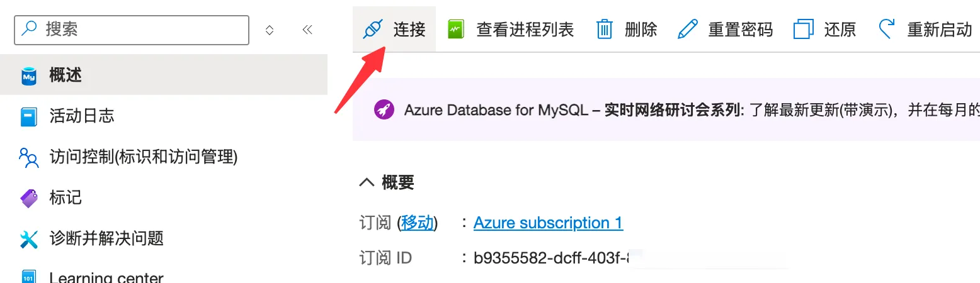Click the MySQL 概述 overview icon
Screen dimensions: 980x283
[29, 76]
